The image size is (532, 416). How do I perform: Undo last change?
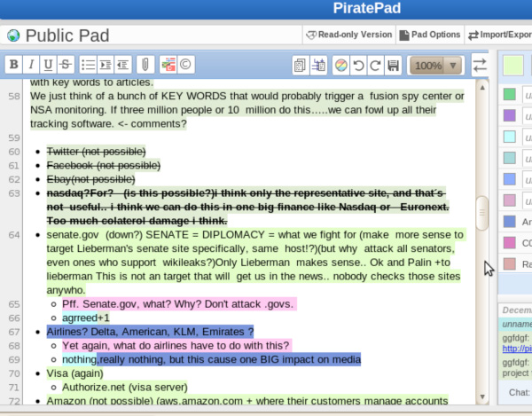click(x=358, y=65)
